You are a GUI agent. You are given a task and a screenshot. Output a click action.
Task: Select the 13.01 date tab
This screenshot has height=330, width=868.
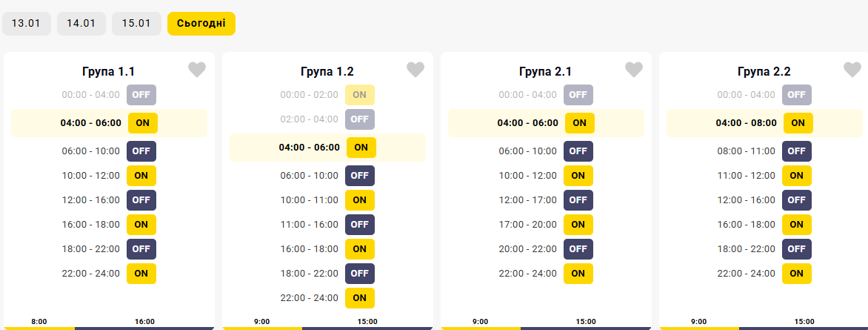27,23
